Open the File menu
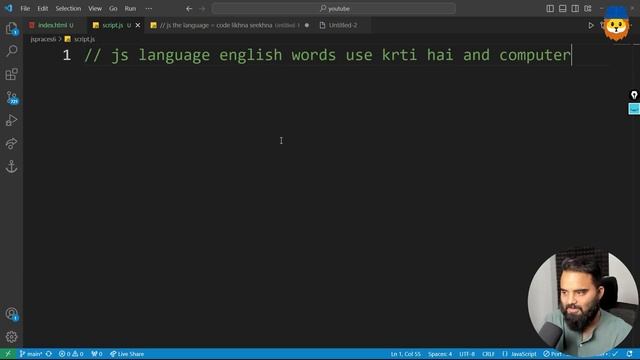 coord(25,9)
